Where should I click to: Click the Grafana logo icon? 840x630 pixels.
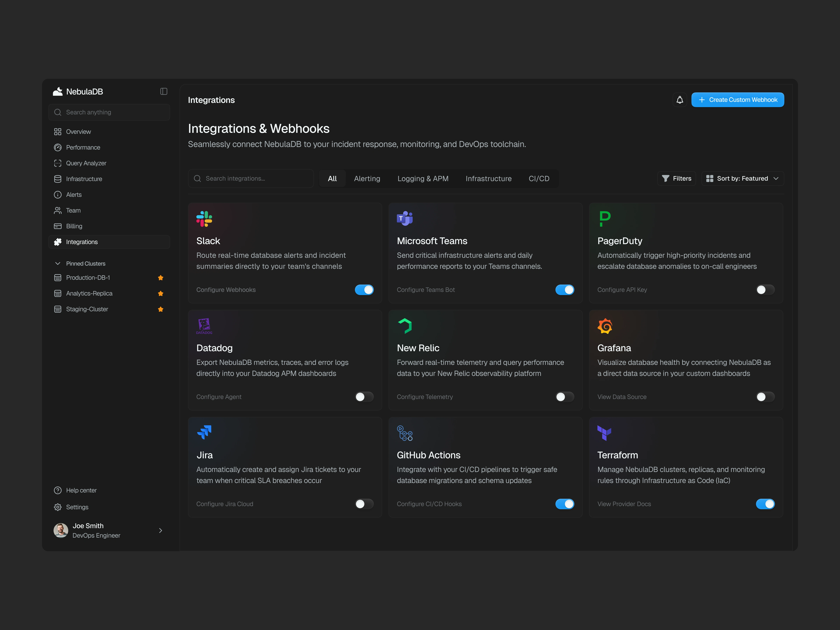pos(605,326)
